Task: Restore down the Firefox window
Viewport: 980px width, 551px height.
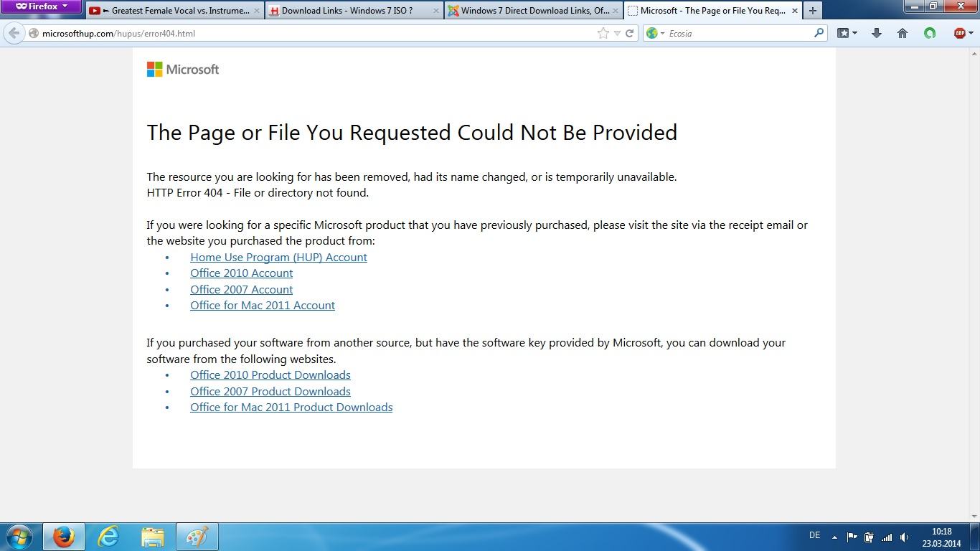Action: coord(933,6)
